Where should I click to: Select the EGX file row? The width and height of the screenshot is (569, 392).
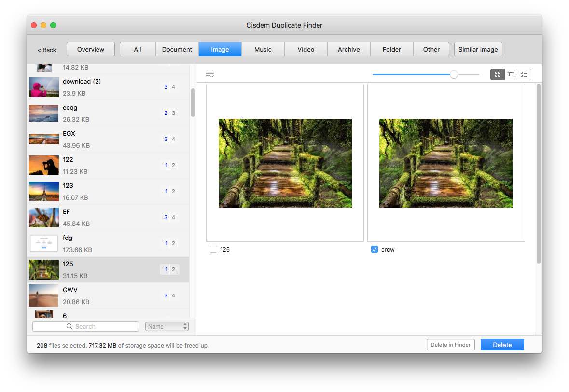click(x=108, y=140)
